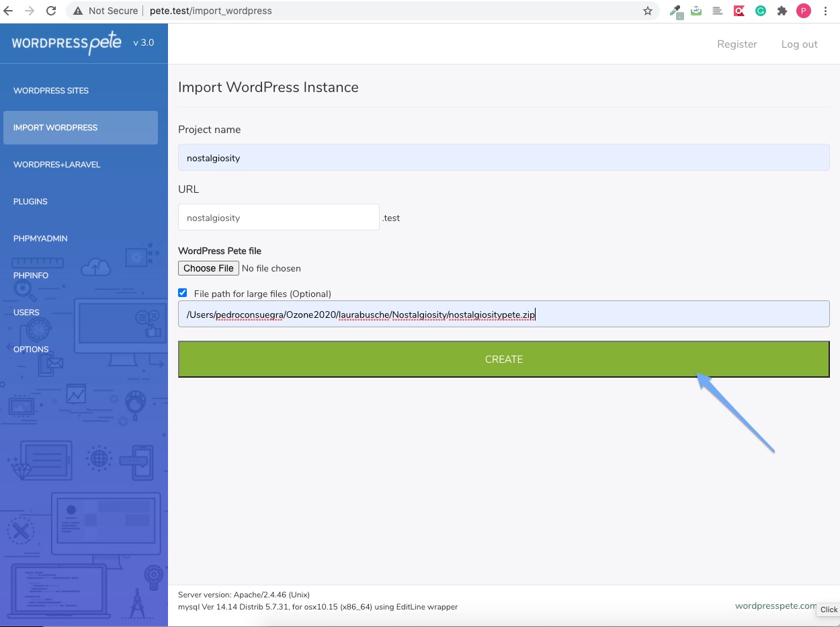
Task: Click the browser back arrow
Action: click(x=9, y=11)
